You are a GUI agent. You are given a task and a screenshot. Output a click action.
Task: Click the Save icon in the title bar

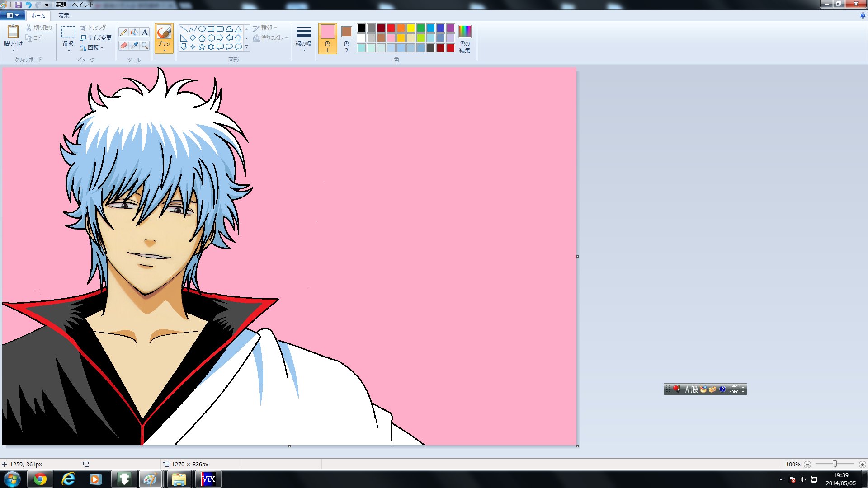(x=19, y=5)
